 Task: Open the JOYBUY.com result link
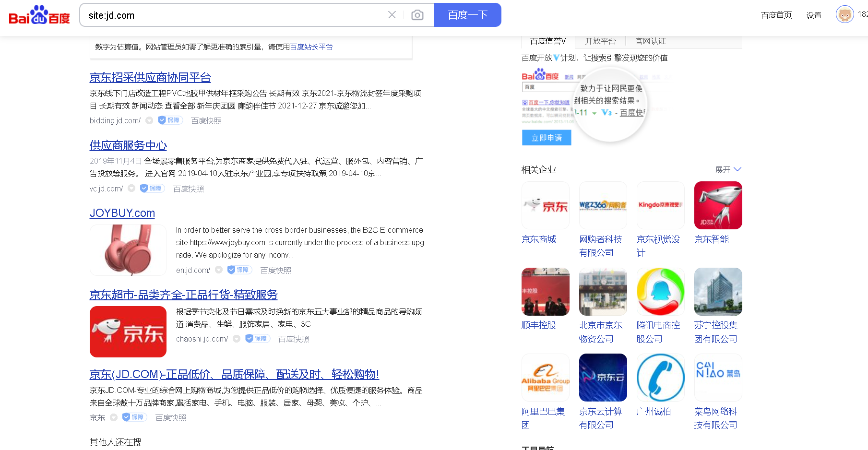122,213
